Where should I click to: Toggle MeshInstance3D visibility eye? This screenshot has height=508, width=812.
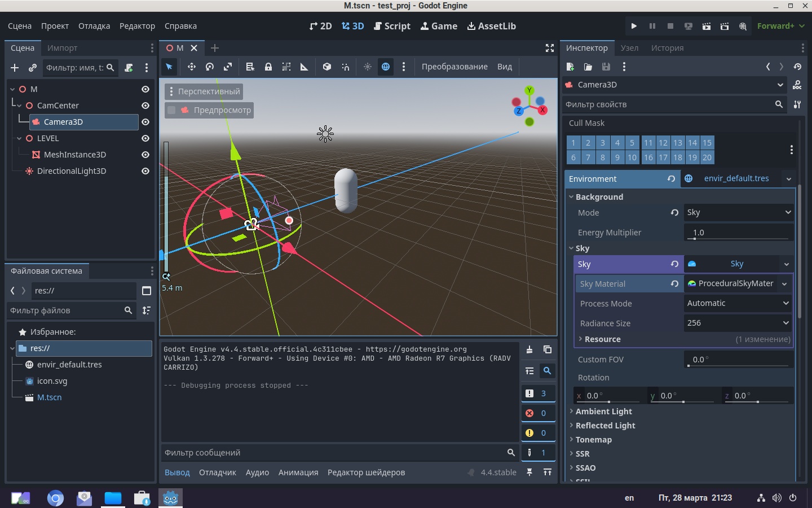tap(145, 155)
